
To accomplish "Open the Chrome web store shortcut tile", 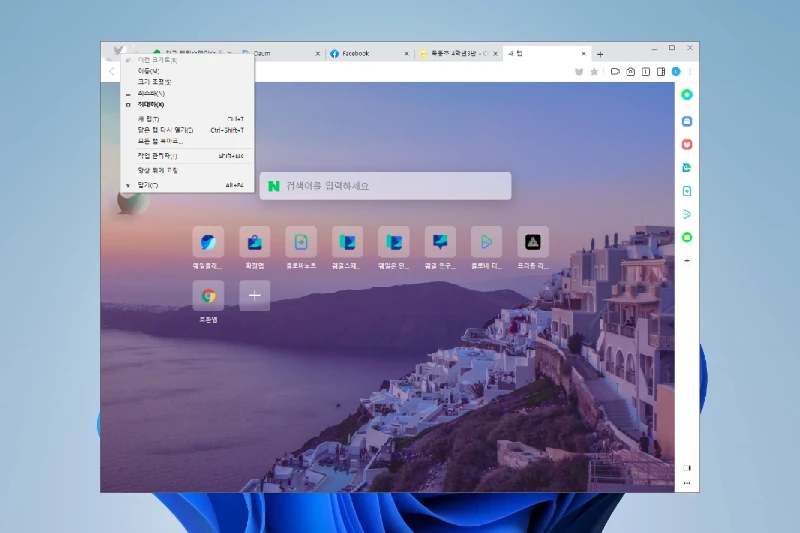I will click(208, 296).
